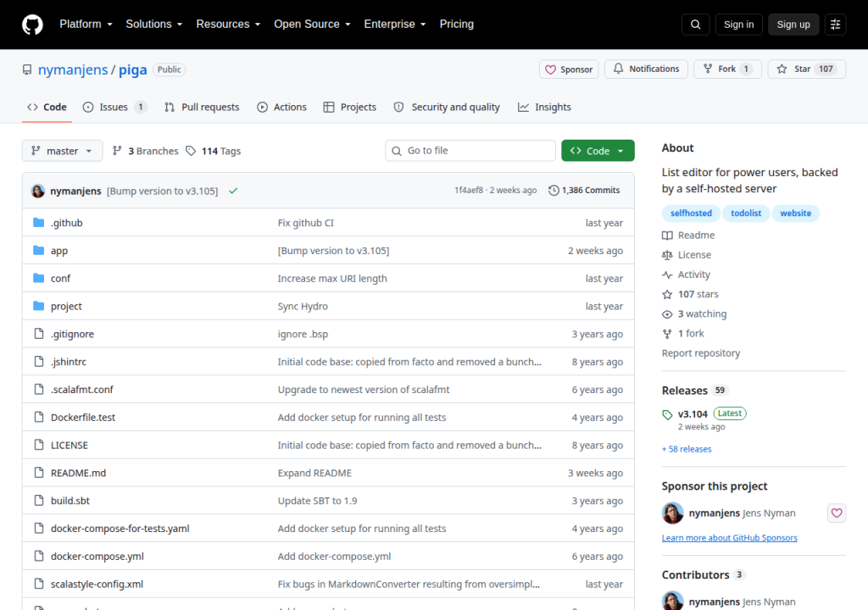Open the Activity link in About
The height and width of the screenshot is (610, 868).
(x=686, y=274)
